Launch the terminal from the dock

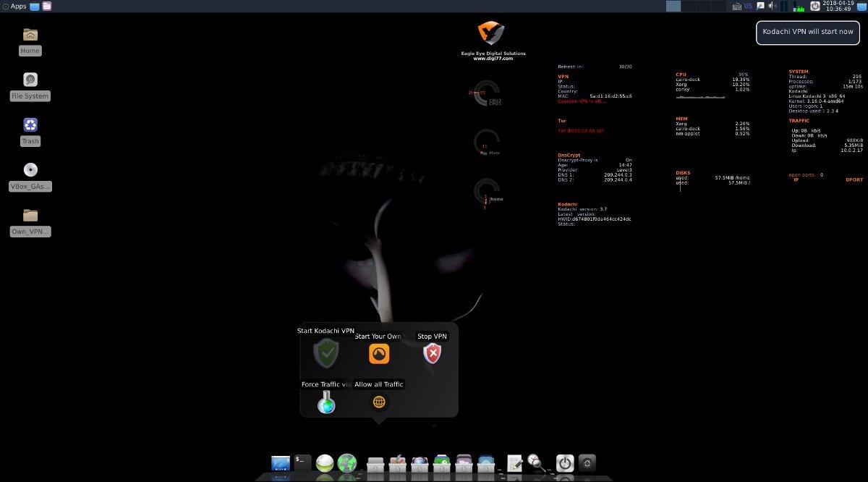pos(301,463)
